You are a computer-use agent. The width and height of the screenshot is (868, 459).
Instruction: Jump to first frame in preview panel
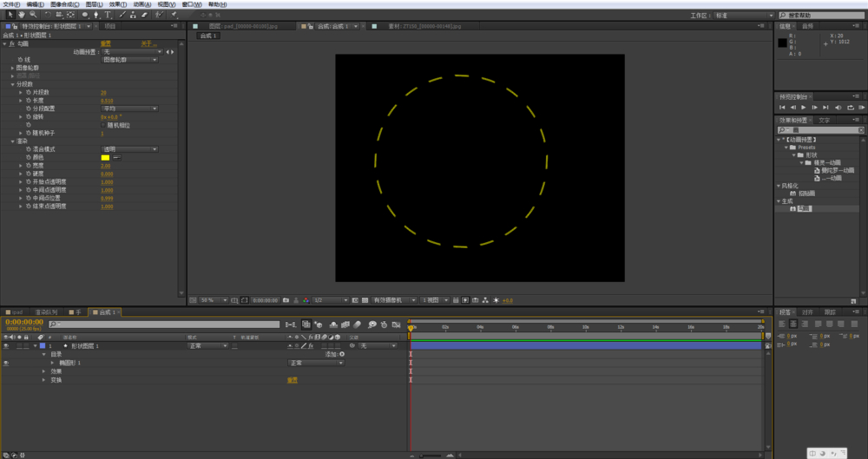(x=781, y=107)
